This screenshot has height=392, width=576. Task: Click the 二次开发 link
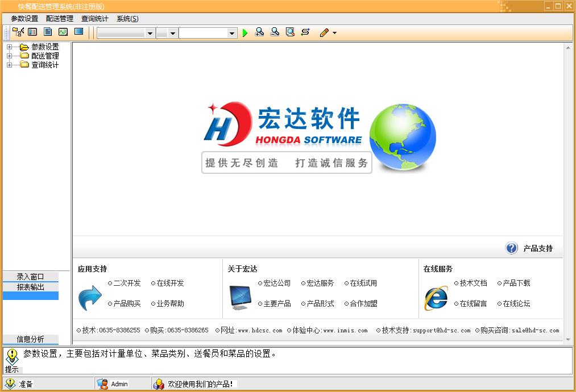pyautogui.click(x=127, y=283)
